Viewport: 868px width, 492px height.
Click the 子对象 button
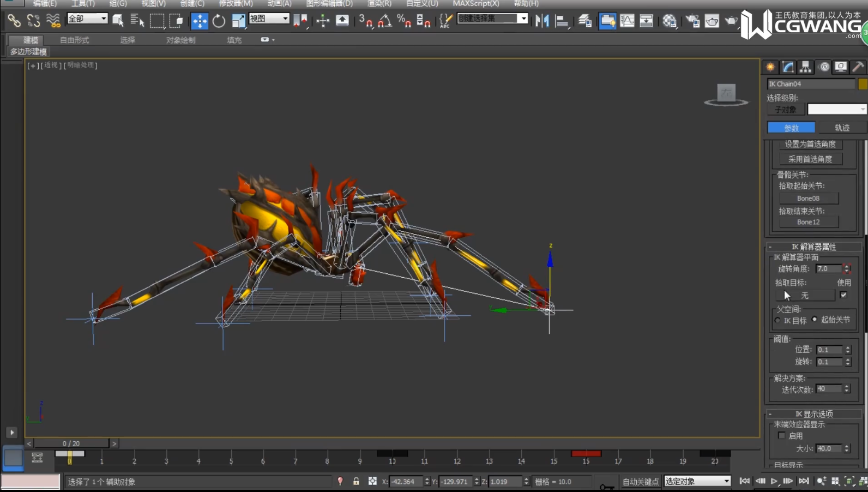[x=786, y=110]
